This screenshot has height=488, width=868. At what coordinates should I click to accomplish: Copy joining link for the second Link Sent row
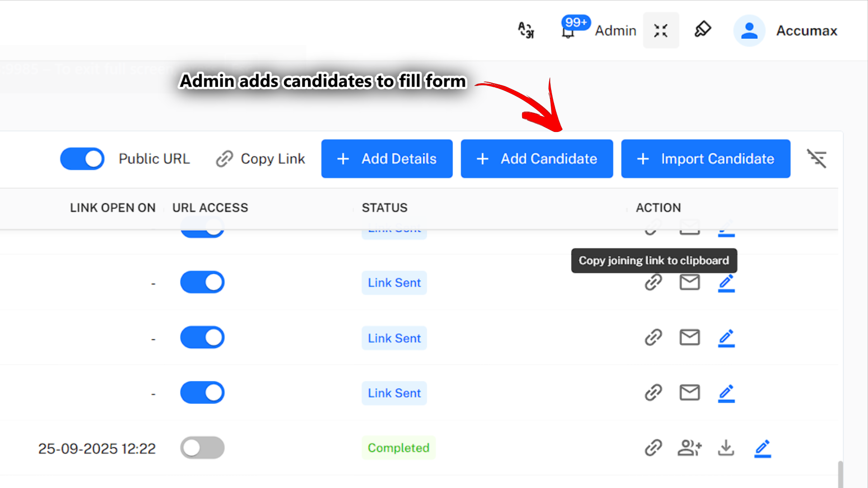pyautogui.click(x=653, y=282)
